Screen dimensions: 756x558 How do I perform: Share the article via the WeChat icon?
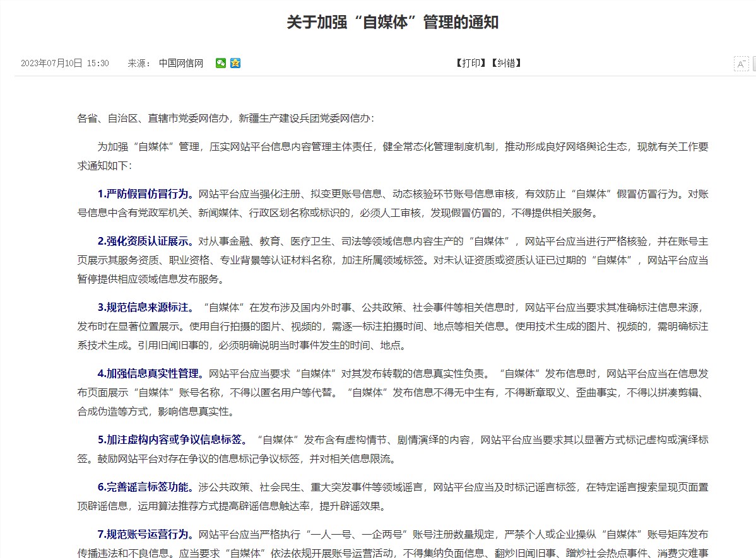tap(221, 63)
